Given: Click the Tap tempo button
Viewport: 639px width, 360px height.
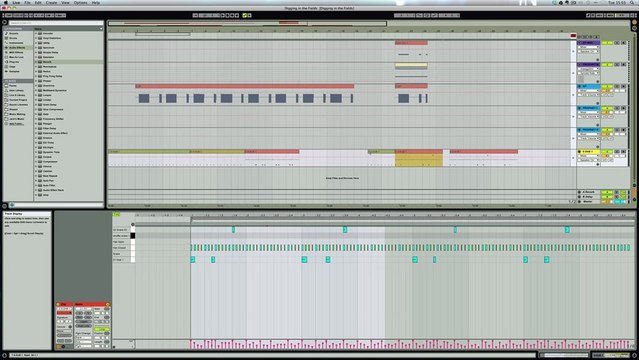Looking at the screenshot, I should (8, 15).
